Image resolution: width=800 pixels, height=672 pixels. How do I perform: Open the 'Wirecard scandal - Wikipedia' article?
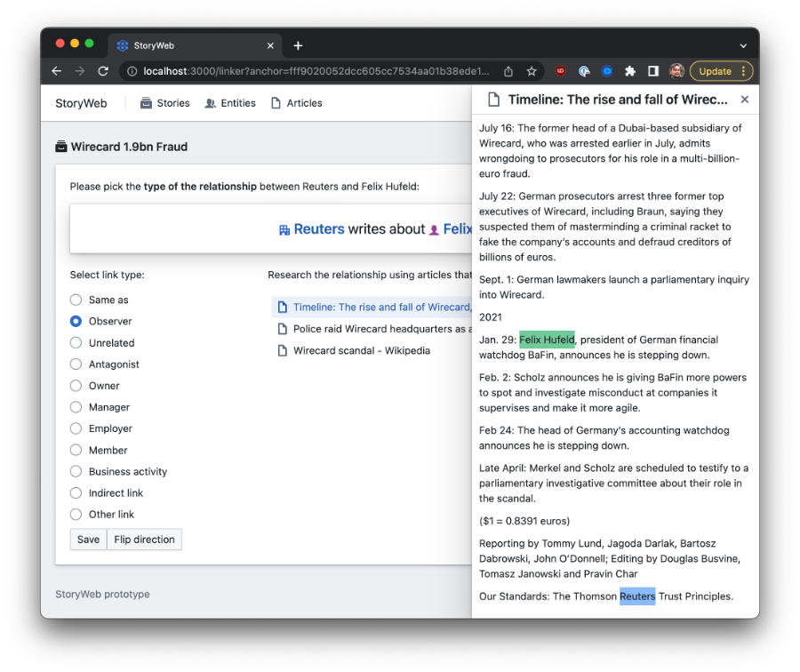coord(362,351)
